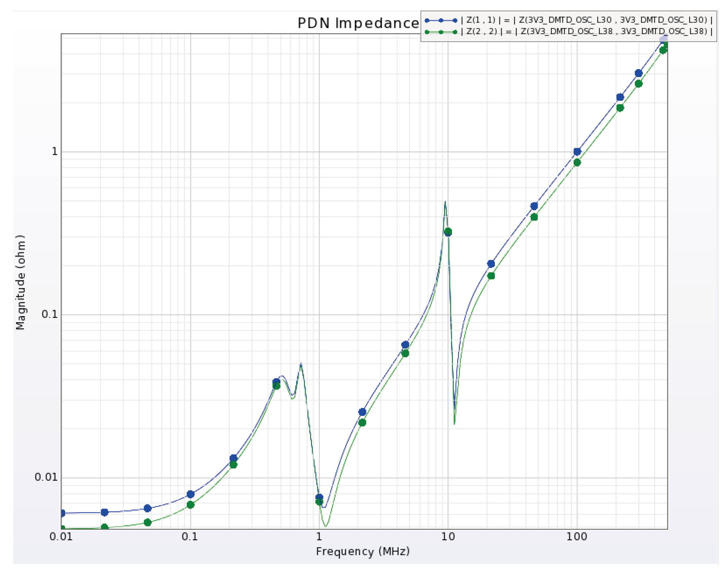Image resolution: width=728 pixels, height=575 pixels.
Task: Click the x-axis tick label 100
Action: 576,537
